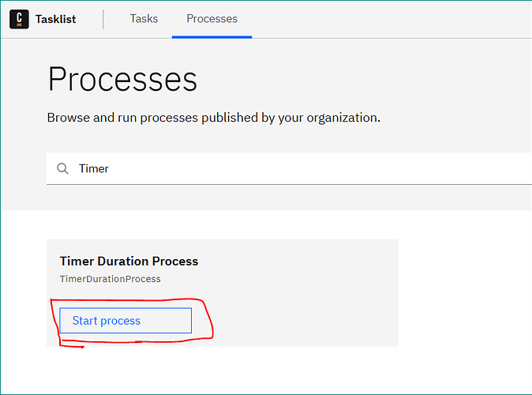Viewport: 532px width, 395px height.
Task: Click the Tasklist app name
Action: click(55, 19)
